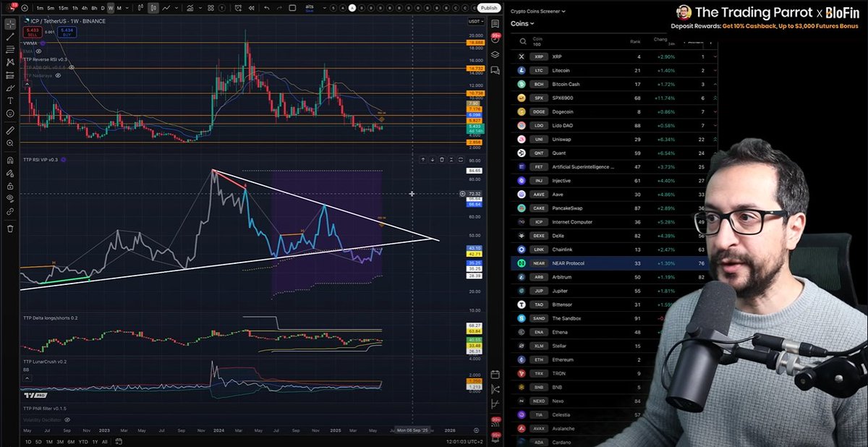Select the Dogecoin row in screener
Screen dimensions: 868x447
click(614, 111)
